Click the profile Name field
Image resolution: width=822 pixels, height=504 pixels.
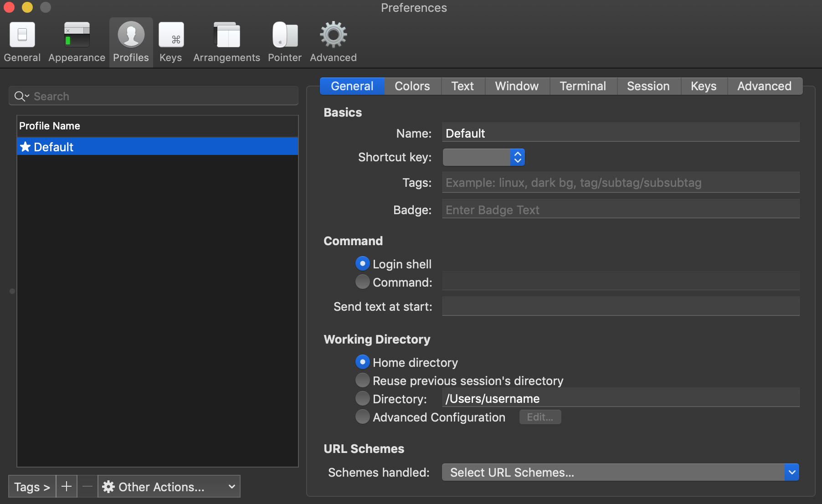point(621,133)
